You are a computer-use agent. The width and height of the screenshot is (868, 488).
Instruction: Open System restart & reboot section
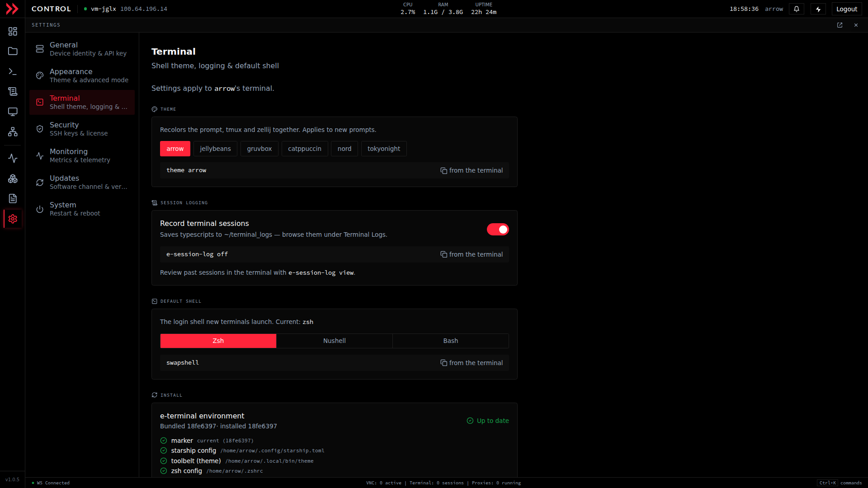click(82, 209)
